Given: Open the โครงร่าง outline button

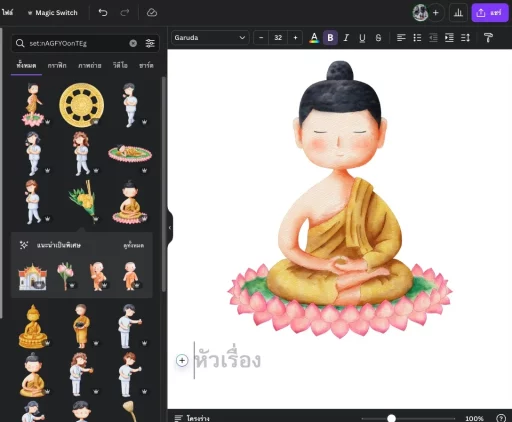Looking at the screenshot, I should click(192, 418).
